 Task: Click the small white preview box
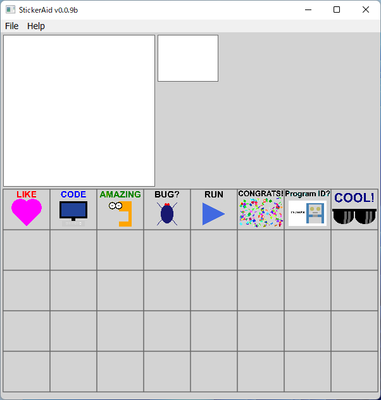188,58
